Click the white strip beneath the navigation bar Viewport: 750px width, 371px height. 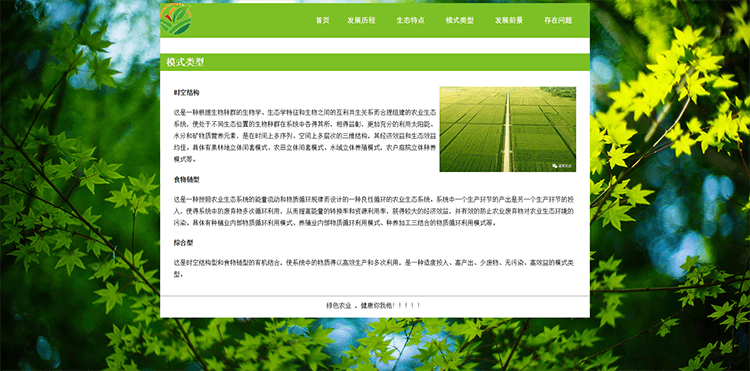point(375,45)
